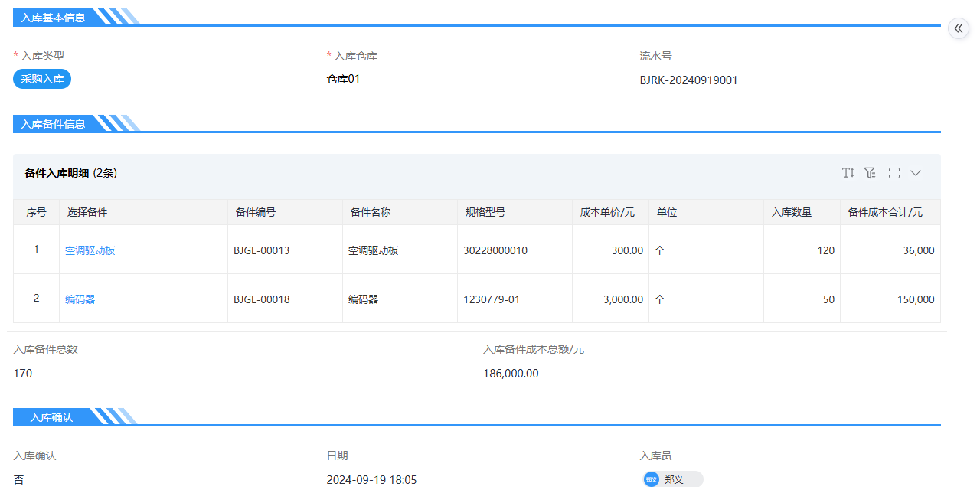The width and height of the screenshot is (980, 503).
Task: Open the table filter funnel icon
Action: pyautogui.click(x=870, y=173)
